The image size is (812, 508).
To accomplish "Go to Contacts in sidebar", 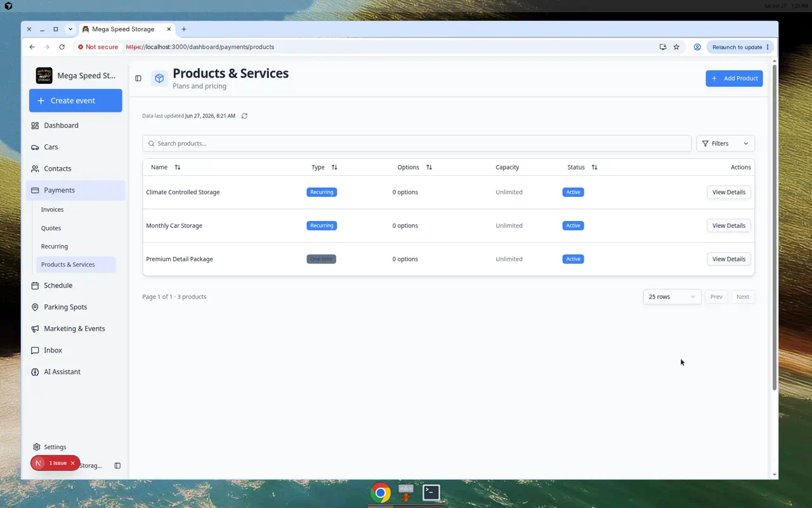I will 75,168.
